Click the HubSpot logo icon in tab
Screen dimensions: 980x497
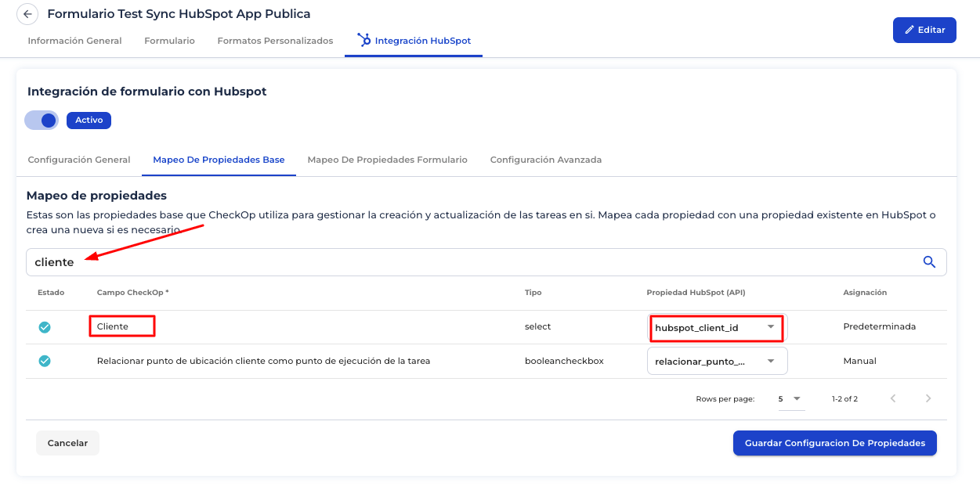click(x=363, y=40)
